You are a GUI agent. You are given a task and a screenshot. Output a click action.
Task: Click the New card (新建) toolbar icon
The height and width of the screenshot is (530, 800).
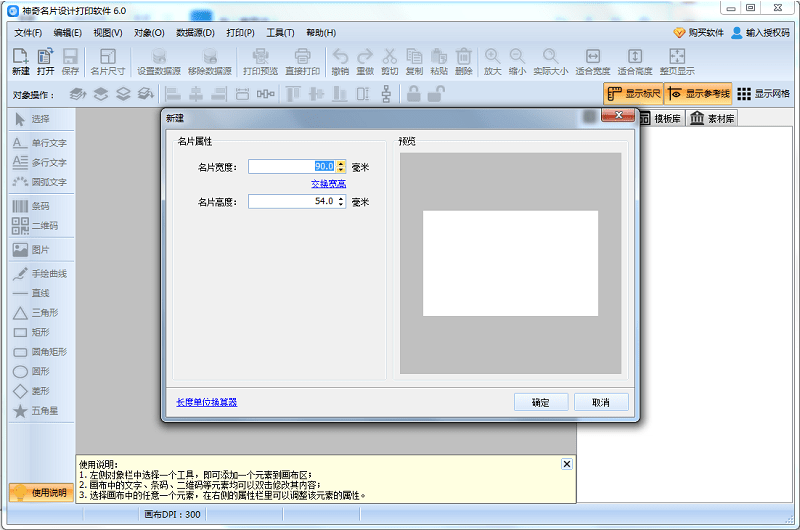pyautogui.click(x=20, y=61)
